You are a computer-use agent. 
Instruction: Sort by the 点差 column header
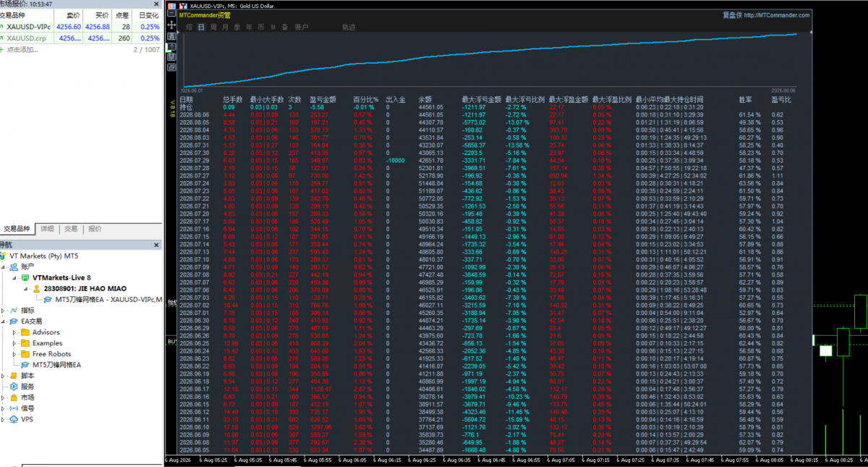(122, 15)
